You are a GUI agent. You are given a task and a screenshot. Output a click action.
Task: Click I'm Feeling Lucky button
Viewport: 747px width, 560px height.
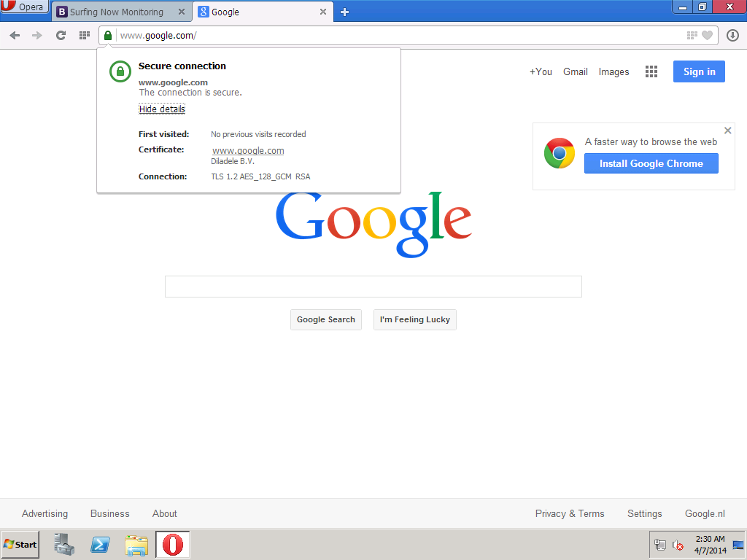click(415, 319)
